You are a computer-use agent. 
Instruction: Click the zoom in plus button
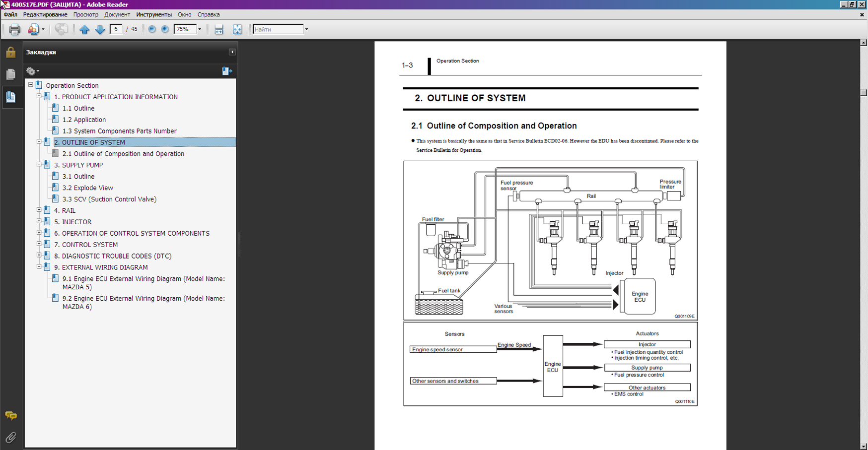[x=165, y=29]
